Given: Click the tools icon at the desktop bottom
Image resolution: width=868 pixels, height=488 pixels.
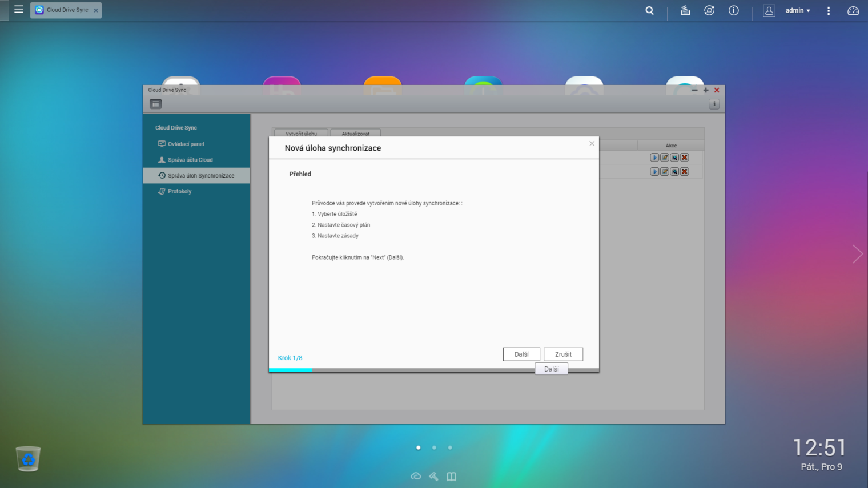Looking at the screenshot, I should (434, 476).
